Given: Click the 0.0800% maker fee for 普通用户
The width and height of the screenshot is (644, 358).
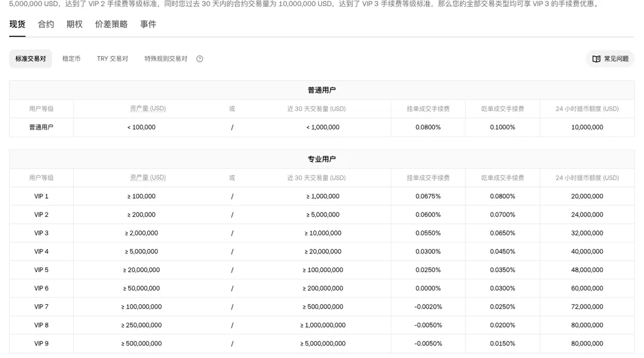Looking at the screenshot, I should point(428,128).
